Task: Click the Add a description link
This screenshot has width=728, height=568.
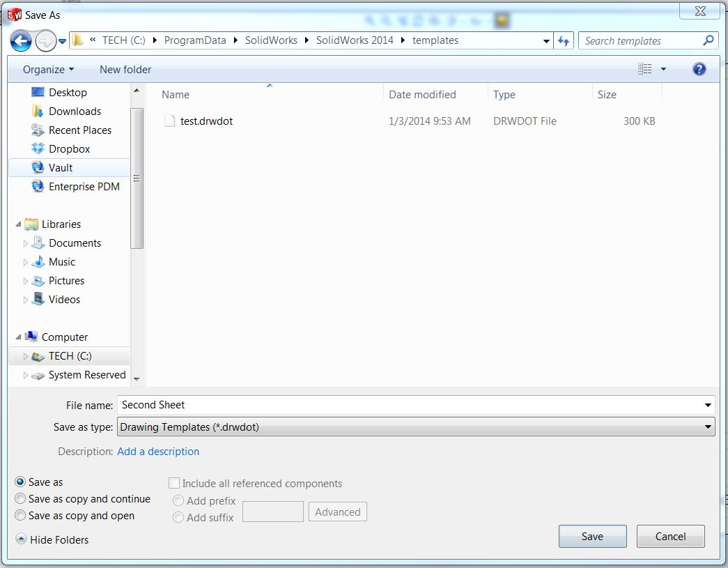Action: 158,451
